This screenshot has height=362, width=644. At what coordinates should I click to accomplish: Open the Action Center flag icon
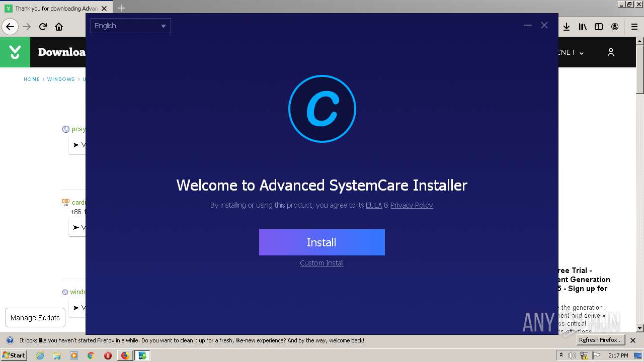click(596, 355)
